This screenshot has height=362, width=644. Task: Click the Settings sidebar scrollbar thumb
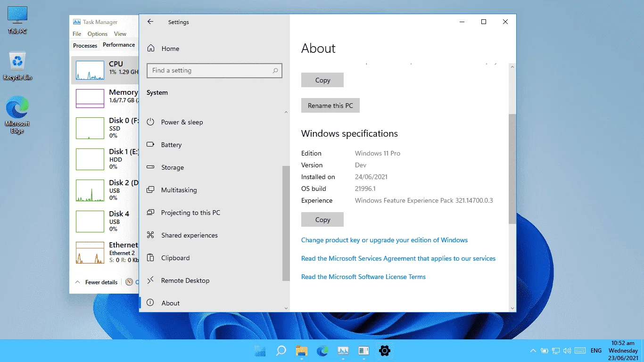coord(286,223)
